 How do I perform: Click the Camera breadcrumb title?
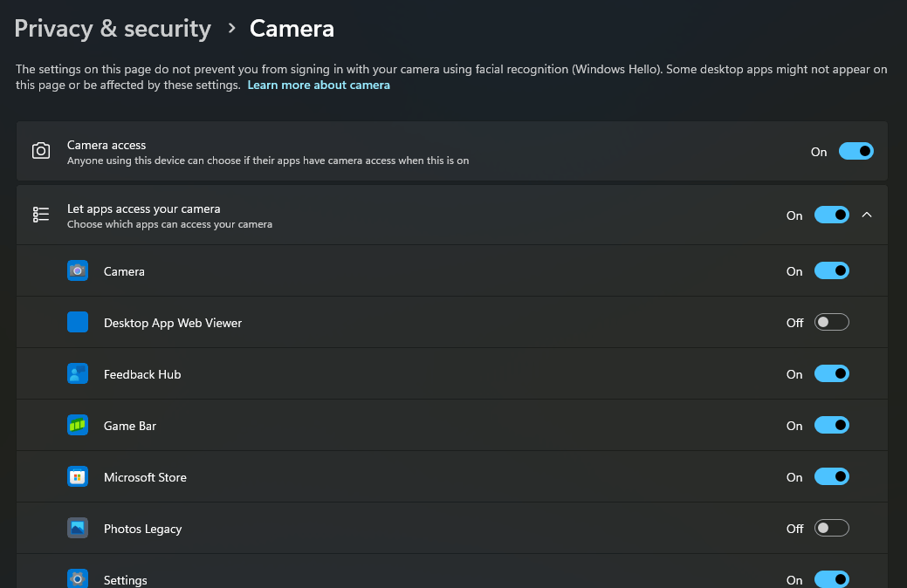(292, 28)
